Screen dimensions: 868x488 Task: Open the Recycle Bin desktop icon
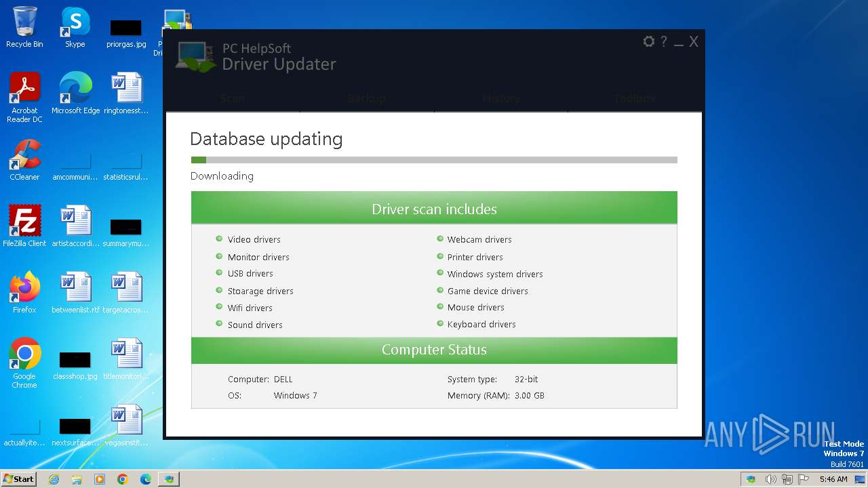point(24,27)
